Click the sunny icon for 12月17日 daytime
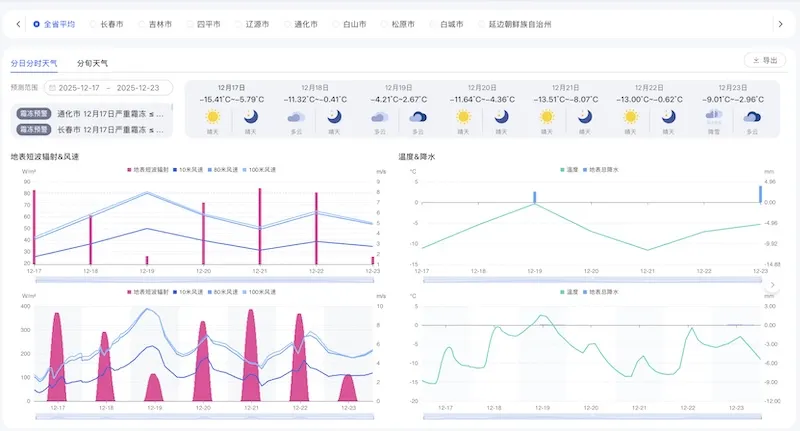Image resolution: width=800 pixels, height=431 pixels. tap(212, 117)
